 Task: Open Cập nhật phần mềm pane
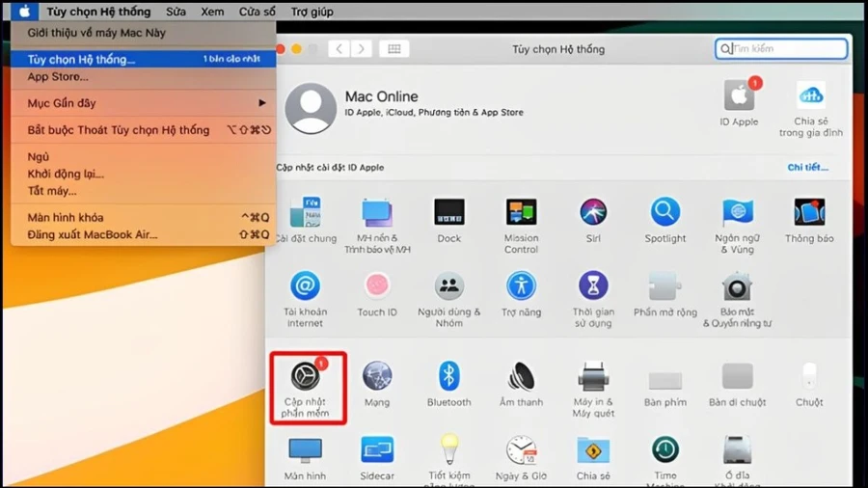click(305, 389)
